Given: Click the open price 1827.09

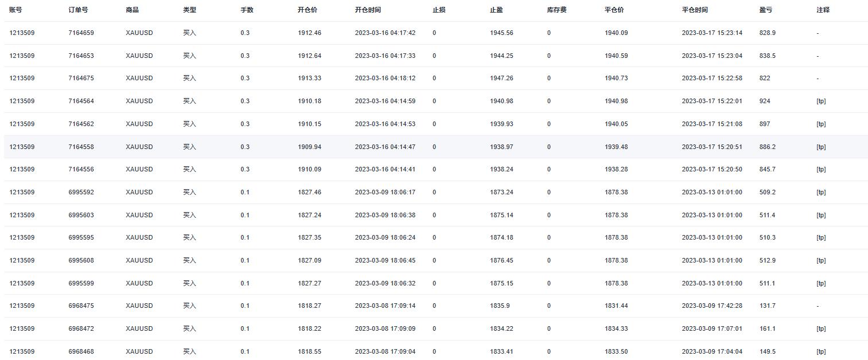Looking at the screenshot, I should (x=309, y=260).
